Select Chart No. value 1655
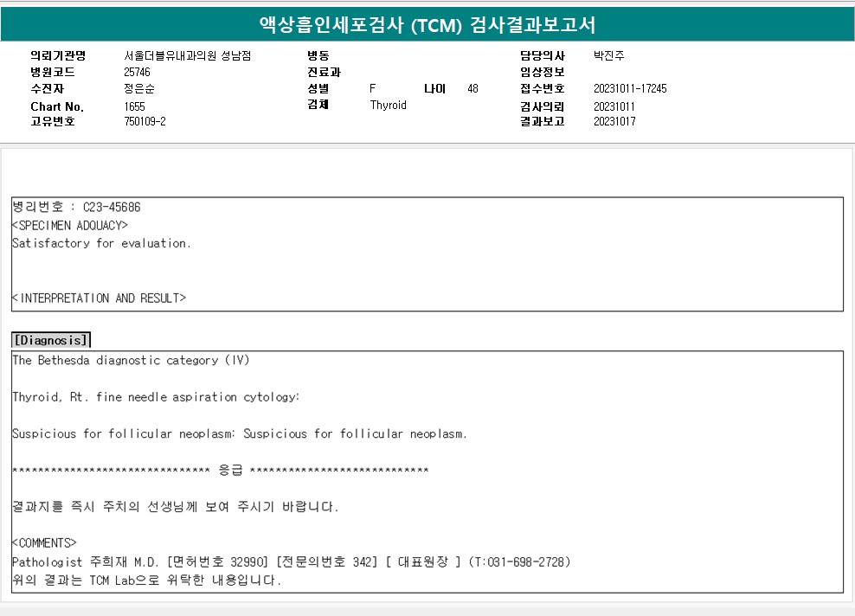This screenshot has width=855, height=616. [134, 106]
